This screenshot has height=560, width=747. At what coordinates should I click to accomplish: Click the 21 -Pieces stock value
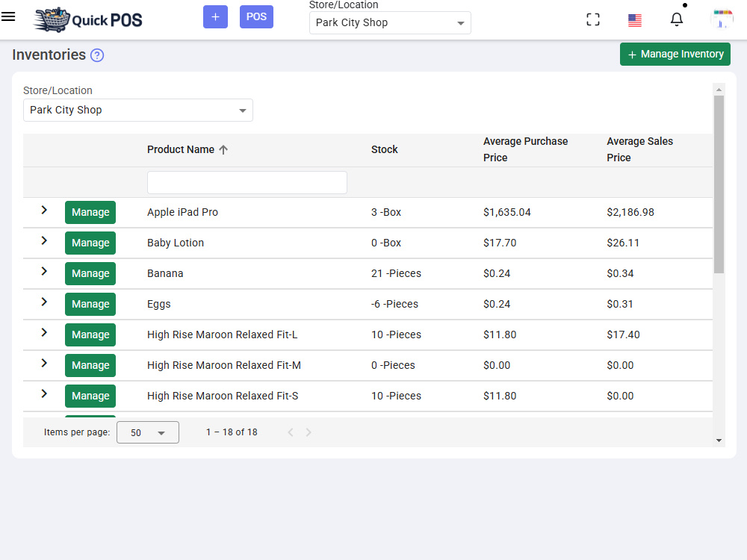(x=397, y=273)
